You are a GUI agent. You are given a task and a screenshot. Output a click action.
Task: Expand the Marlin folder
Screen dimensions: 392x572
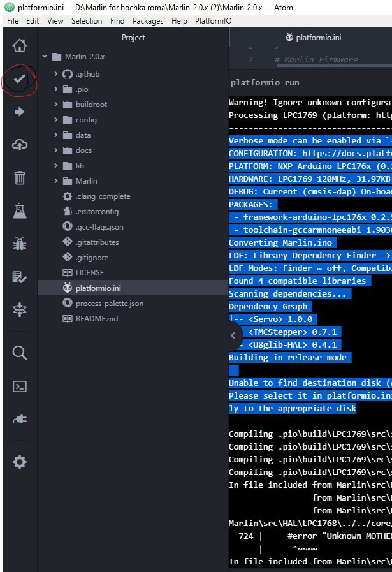click(x=56, y=181)
